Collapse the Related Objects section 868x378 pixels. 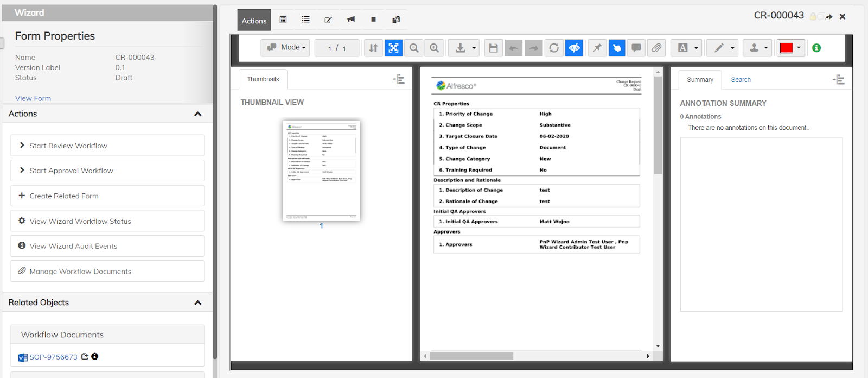pos(197,303)
